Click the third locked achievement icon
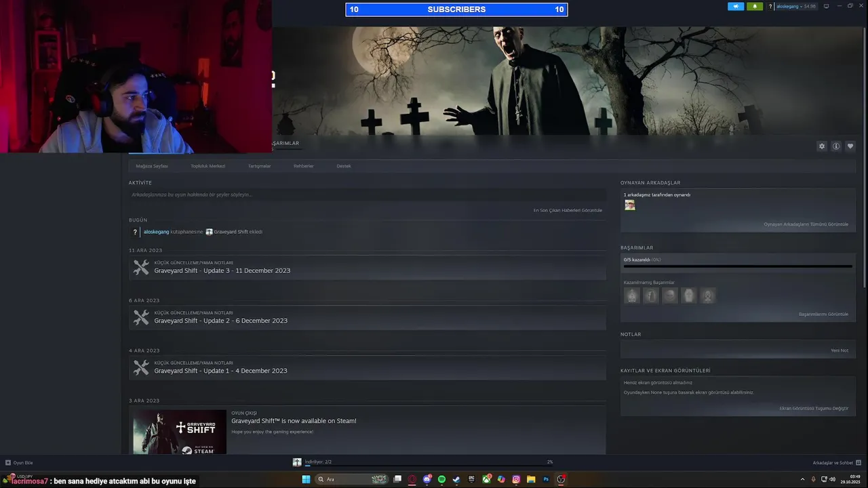Viewport: 868px width, 488px height. coord(670,296)
